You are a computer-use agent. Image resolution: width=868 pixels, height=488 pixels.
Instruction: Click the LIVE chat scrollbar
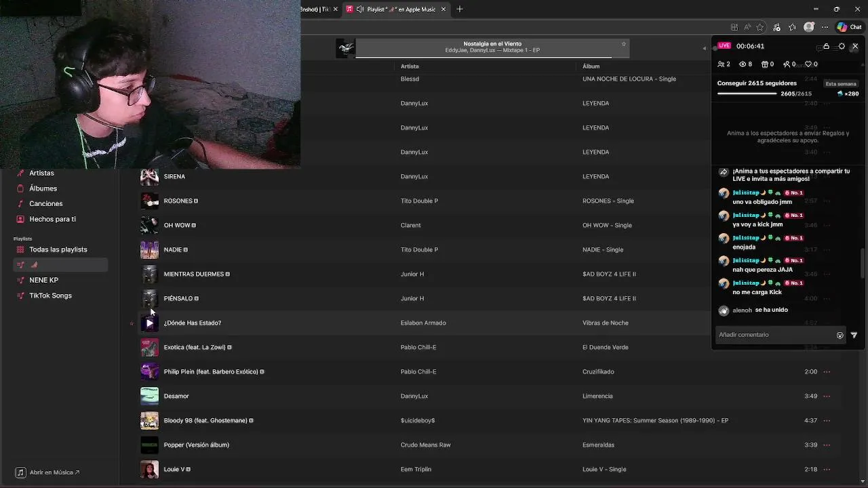pos(863,263)
